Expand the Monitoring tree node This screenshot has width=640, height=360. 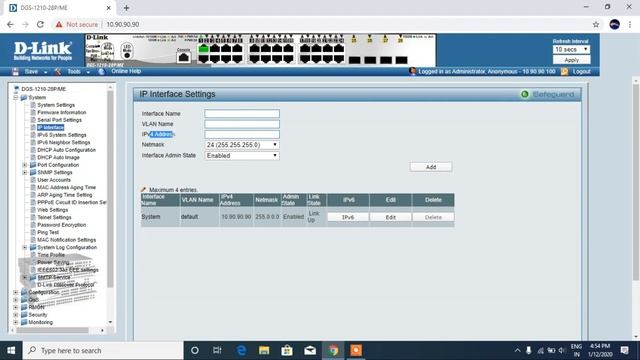16,322
